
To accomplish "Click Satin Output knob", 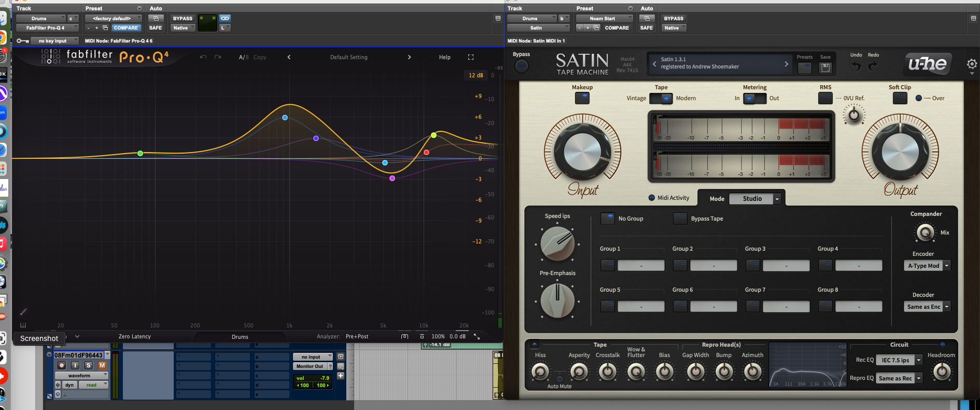I will tap(900, 152).
